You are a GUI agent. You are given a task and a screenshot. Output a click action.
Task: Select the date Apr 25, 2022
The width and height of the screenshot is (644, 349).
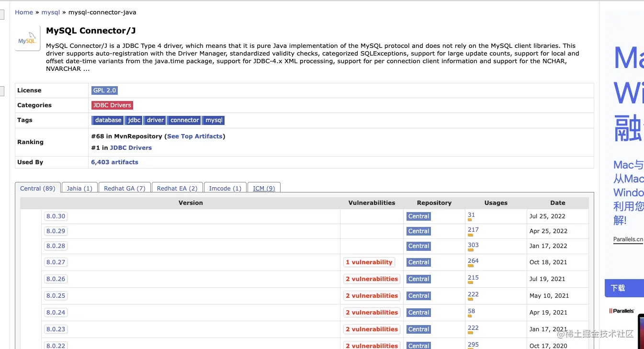[548, 231]
